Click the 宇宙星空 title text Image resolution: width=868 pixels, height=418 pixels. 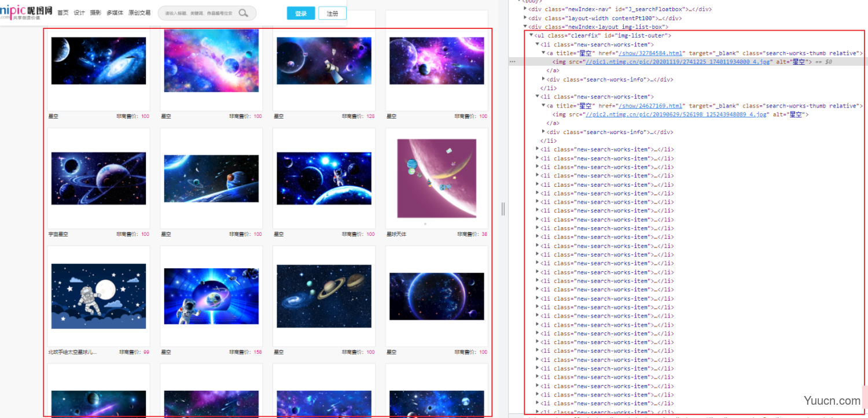58,234
